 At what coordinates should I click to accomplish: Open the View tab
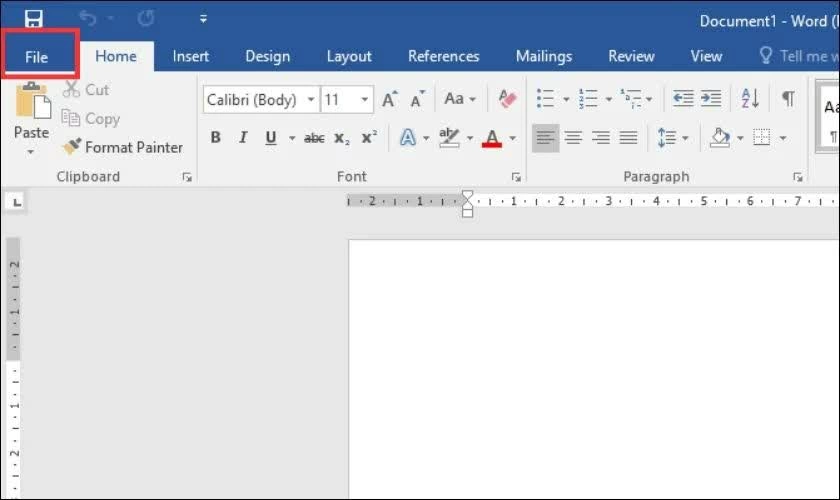pyautogui.click(x=706, y=56)
